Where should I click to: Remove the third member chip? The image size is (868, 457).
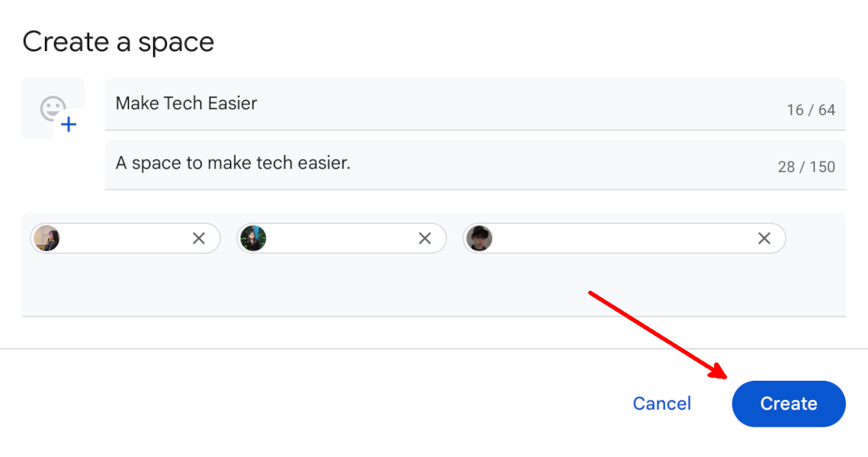coord(764,238)
